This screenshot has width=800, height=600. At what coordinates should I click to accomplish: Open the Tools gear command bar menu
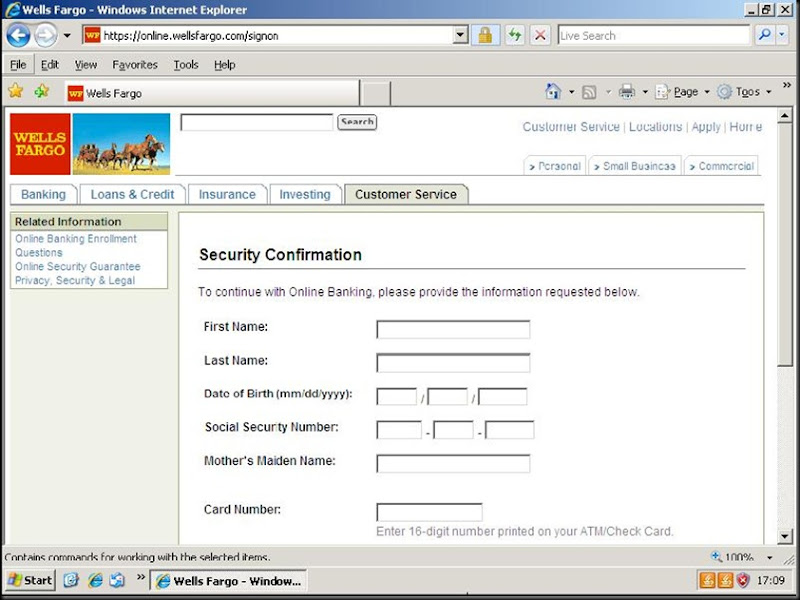point(743,92)
